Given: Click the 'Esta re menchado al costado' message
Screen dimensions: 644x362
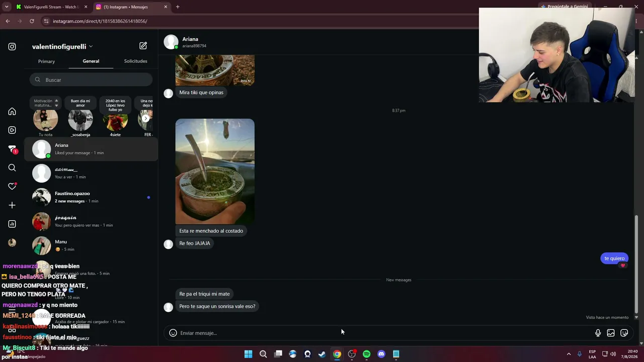Looking at the screenshot, I should click(211, 231).
